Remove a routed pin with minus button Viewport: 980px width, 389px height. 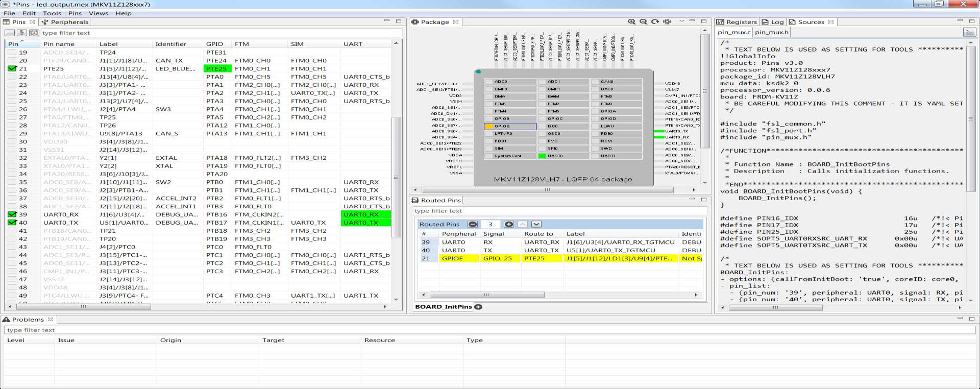pyautogui.click(x=473, y=224)
